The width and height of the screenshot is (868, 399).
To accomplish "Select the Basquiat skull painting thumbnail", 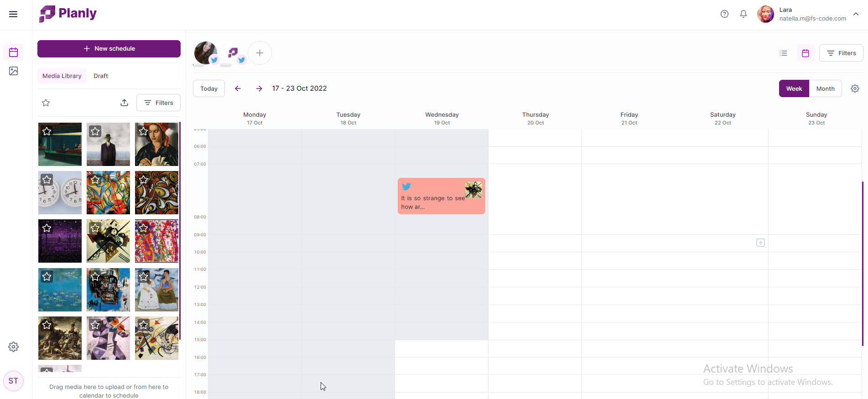I will [x=108, y=290].
